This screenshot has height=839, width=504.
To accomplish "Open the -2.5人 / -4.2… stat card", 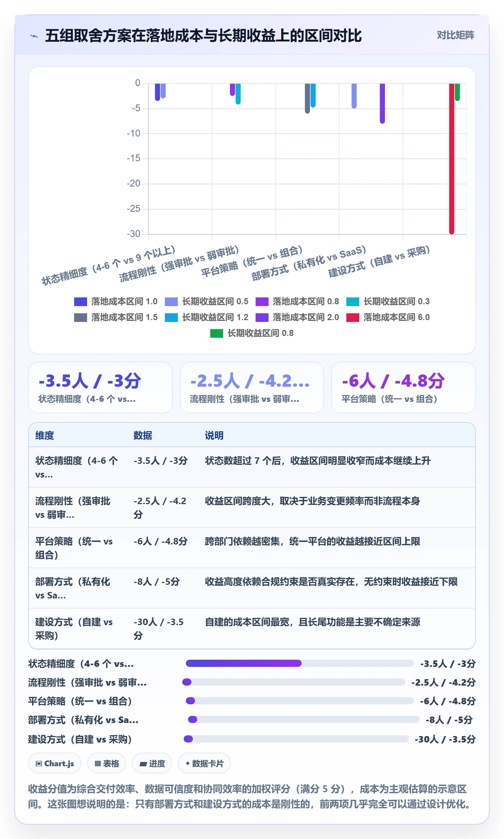I will (252, 387).
